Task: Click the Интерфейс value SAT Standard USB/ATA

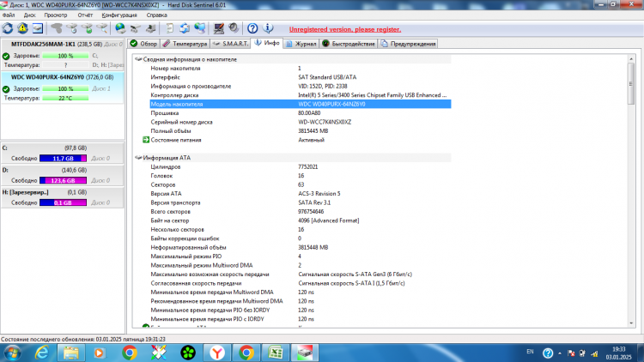Action: (x=327, y=77)
